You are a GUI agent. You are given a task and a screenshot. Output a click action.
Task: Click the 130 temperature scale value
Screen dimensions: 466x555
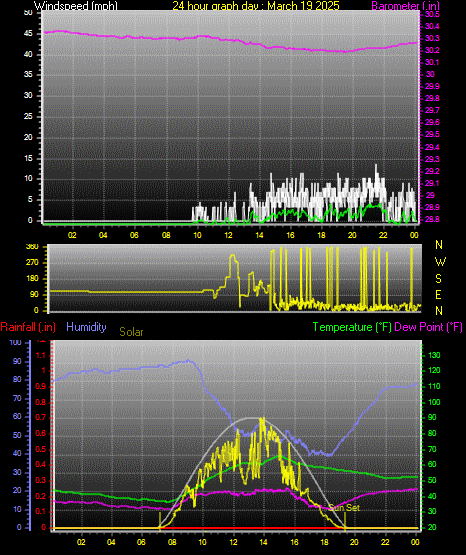(x=434, y=355)
